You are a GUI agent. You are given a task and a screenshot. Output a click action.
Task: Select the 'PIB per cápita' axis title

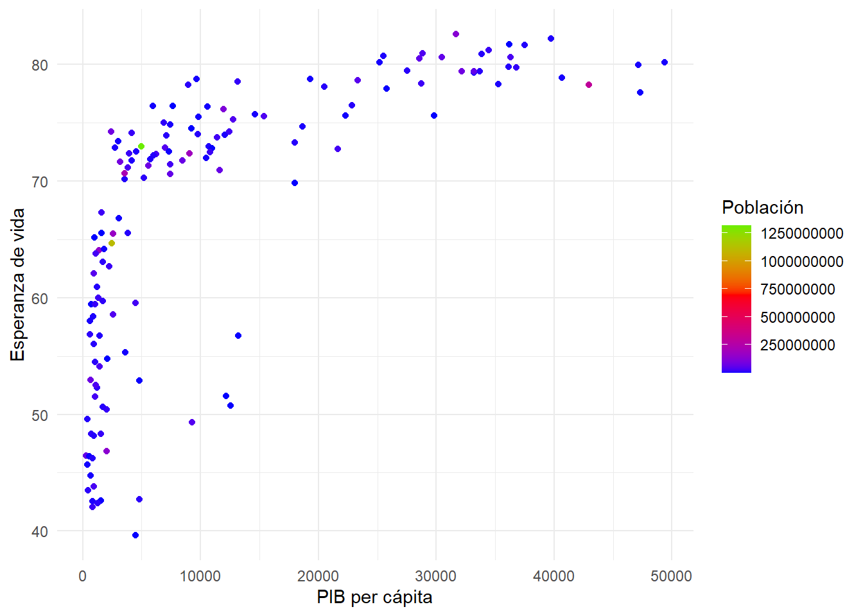pos(374,597)
